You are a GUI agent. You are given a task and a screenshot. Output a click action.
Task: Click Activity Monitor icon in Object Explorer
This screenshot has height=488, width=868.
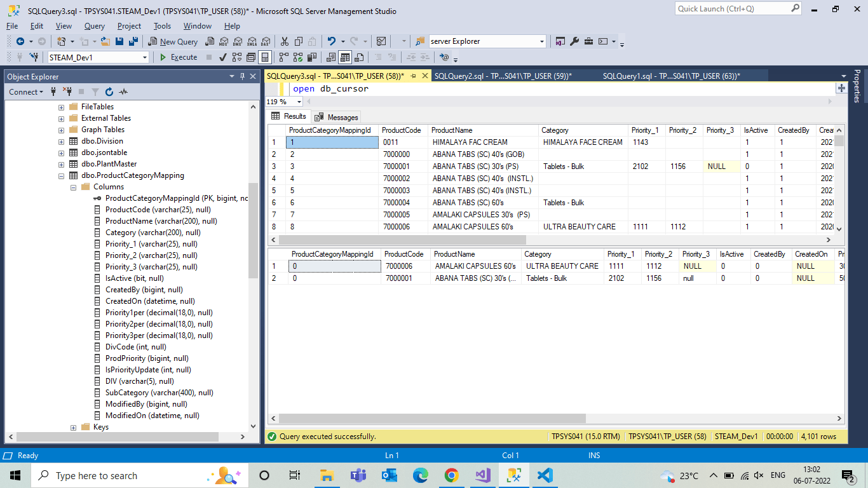coord(123,92)
